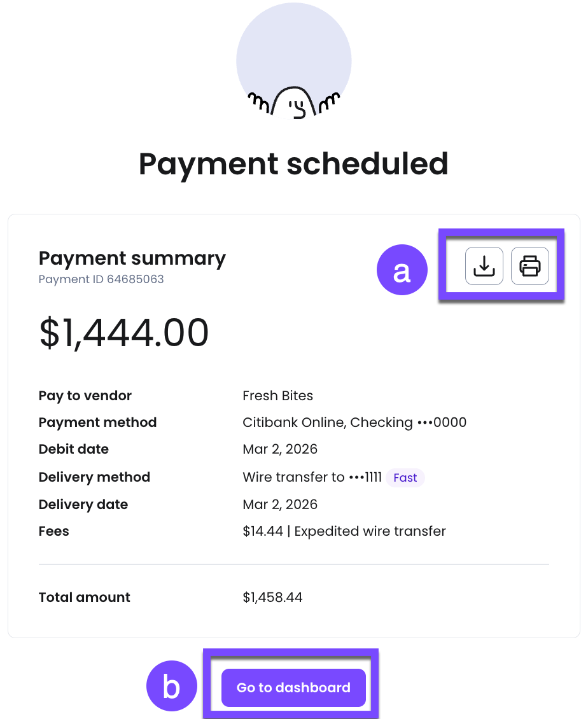Screen dimensions: 588x719
Task: Download the payment summary receipt
Action: click(x=484, y=266)
